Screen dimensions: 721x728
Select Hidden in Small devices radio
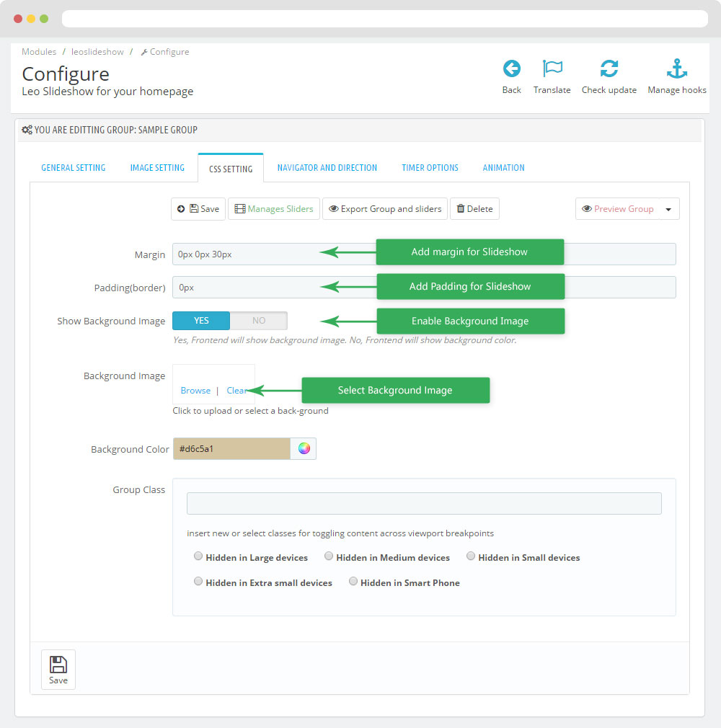tap(471, 556)
